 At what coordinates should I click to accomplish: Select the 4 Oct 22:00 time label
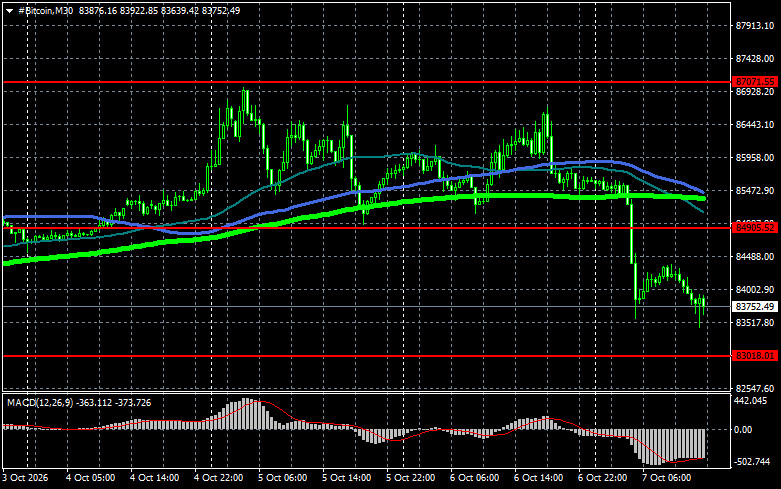click(219, 478)
